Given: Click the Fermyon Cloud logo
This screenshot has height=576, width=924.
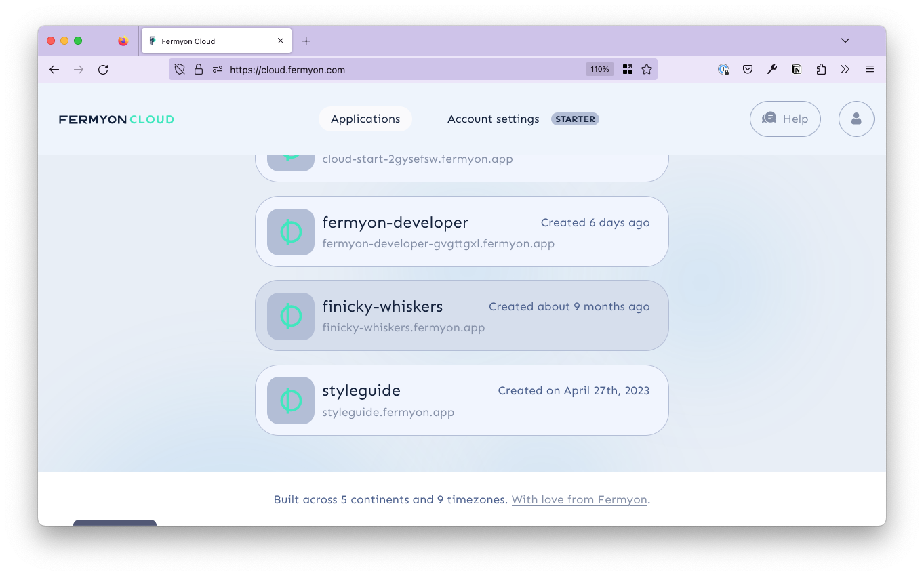Looking at the screenshot, I should click(117, 119).
